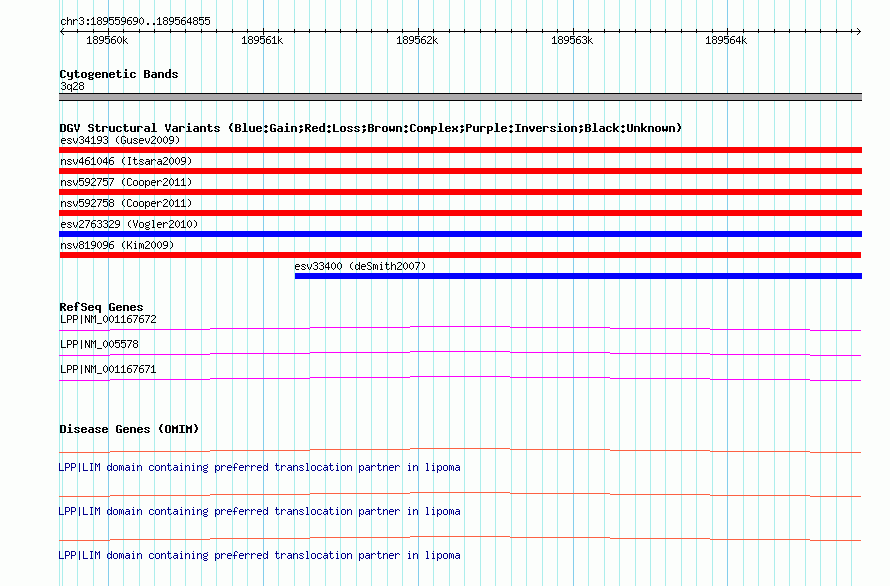Select transcript LPP|NM_005578 label
890x586 pixels.
[99, 344]
